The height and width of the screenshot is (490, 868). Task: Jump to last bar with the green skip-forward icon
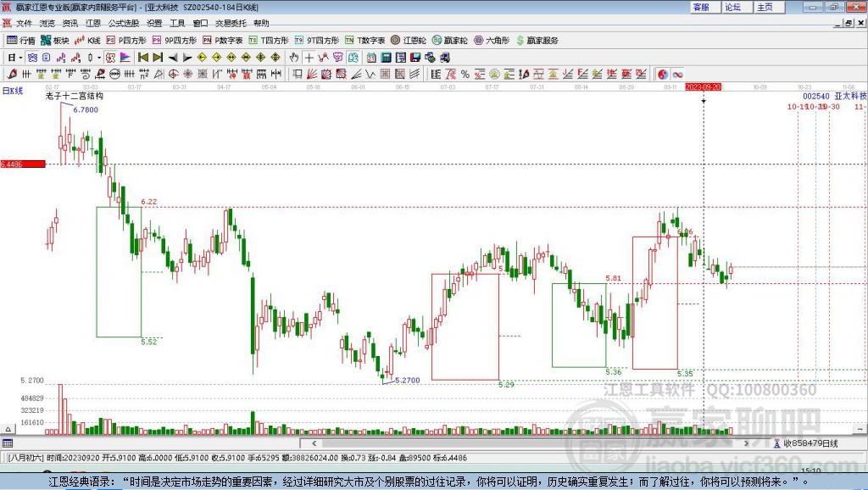[158, 58]
